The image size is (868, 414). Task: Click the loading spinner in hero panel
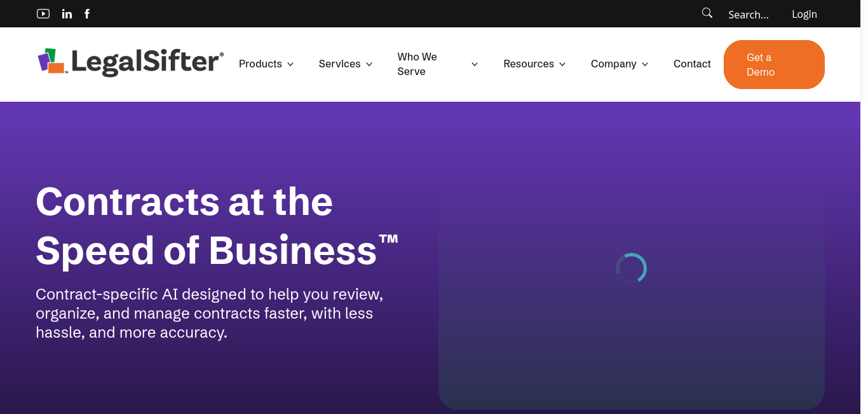pyautogui.click(x=631, y=268)
